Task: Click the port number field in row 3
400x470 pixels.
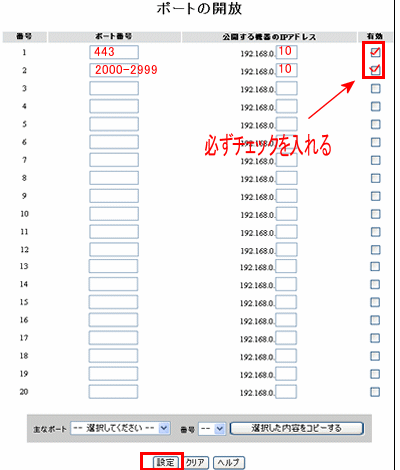Action: (114, 88)
